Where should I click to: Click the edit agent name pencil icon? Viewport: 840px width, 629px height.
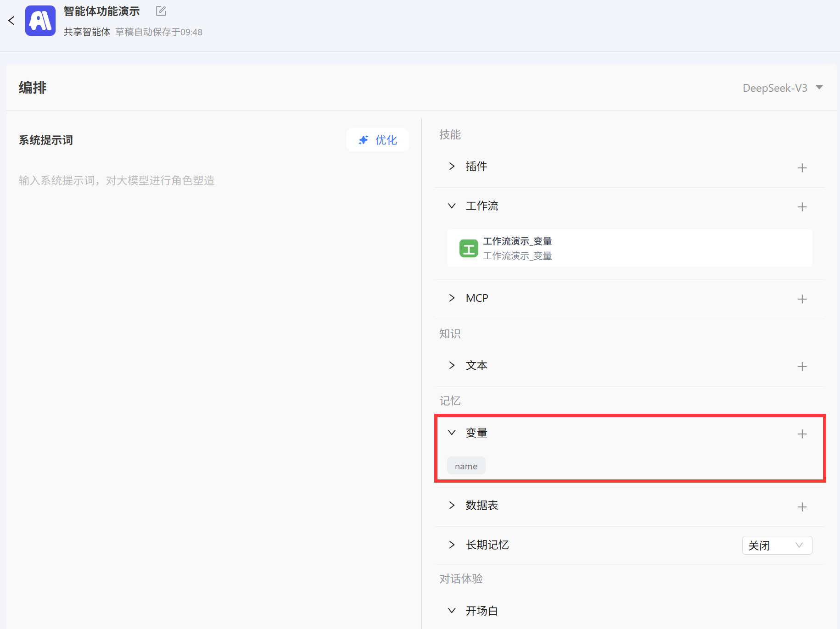tap(161, 11)
